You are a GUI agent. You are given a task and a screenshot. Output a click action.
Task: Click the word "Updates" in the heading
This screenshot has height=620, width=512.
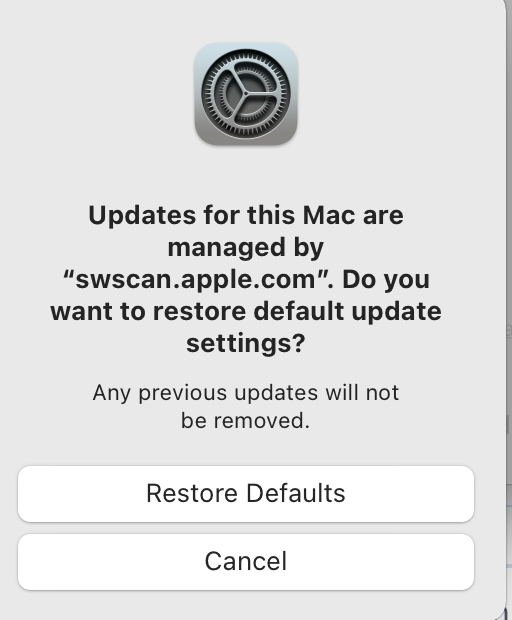click(x=142, y=216)
